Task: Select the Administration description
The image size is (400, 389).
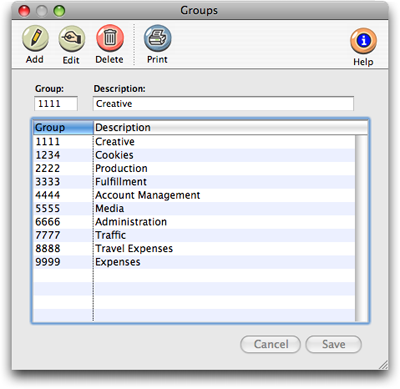Action: (x=131, y=222)
